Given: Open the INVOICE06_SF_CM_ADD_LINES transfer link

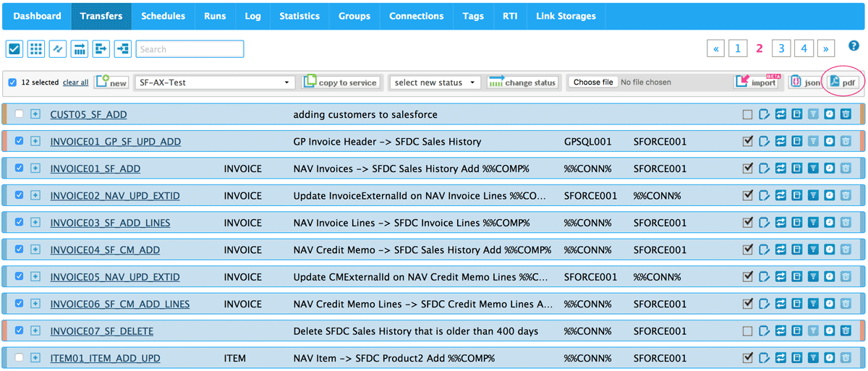Looking at the screenshot, I should [x=120, y=304].
